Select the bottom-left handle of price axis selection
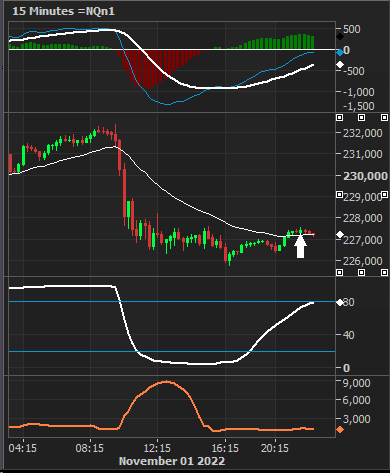Image resolution: width=390 pixels, height=473 pixels. pos(339,272)
